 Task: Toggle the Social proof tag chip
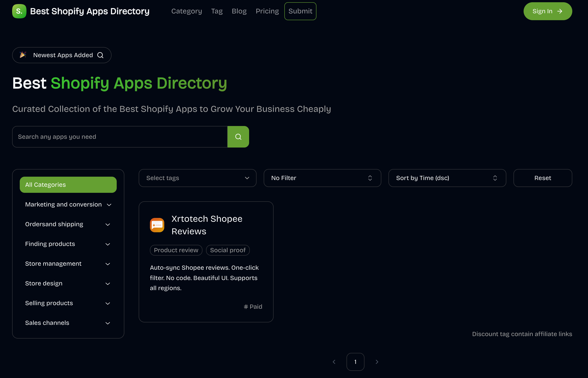pyautogui.click(x=228, y=250)
